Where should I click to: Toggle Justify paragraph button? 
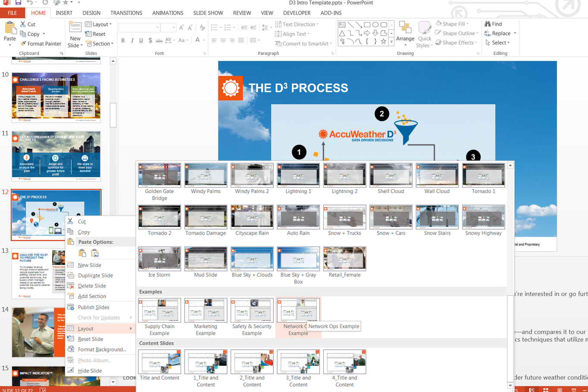pyautogui.click(x=241, y=41)
